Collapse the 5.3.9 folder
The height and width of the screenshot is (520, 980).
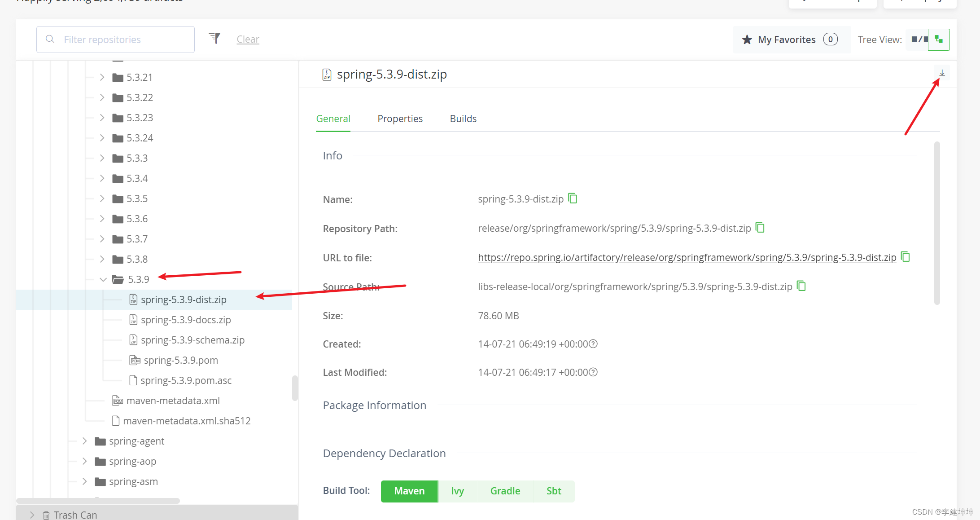[103, 279]
